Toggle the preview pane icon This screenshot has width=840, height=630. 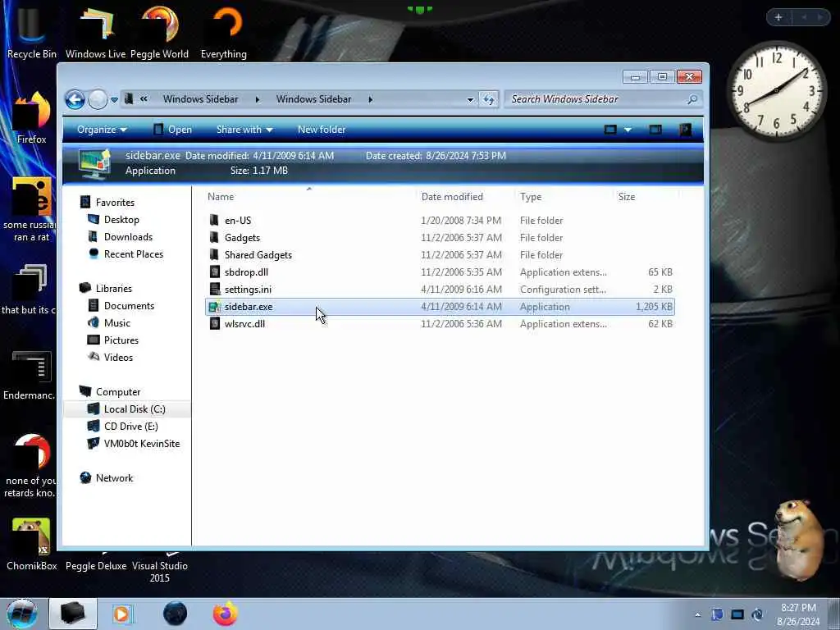coord(655,130)
